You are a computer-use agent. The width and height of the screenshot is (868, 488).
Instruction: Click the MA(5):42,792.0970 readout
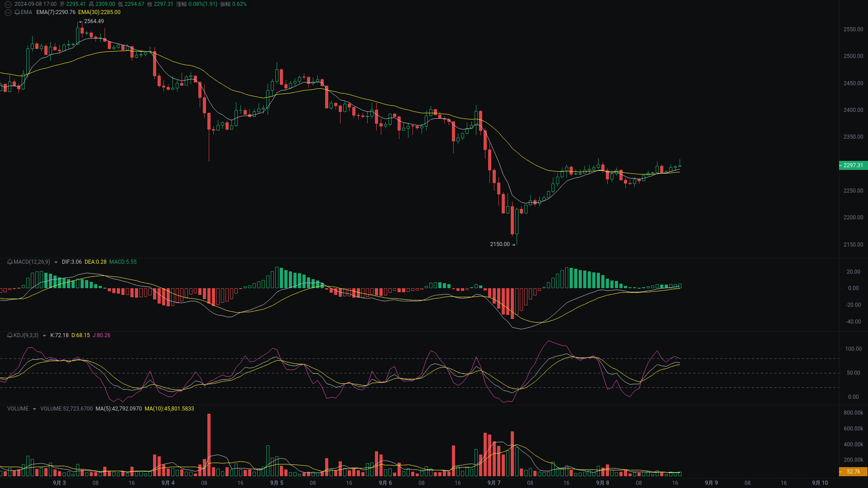[x=119, y=409]
